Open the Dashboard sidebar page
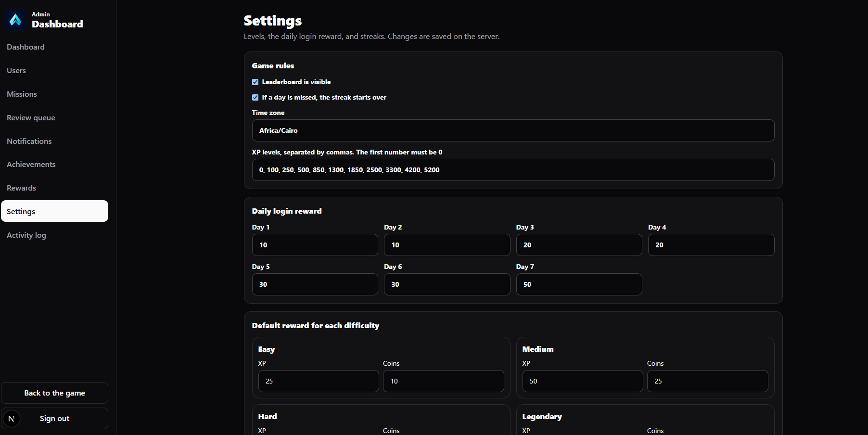Image resolution: width=868 pixels, height=435 pixels. [x=54, y=47]
